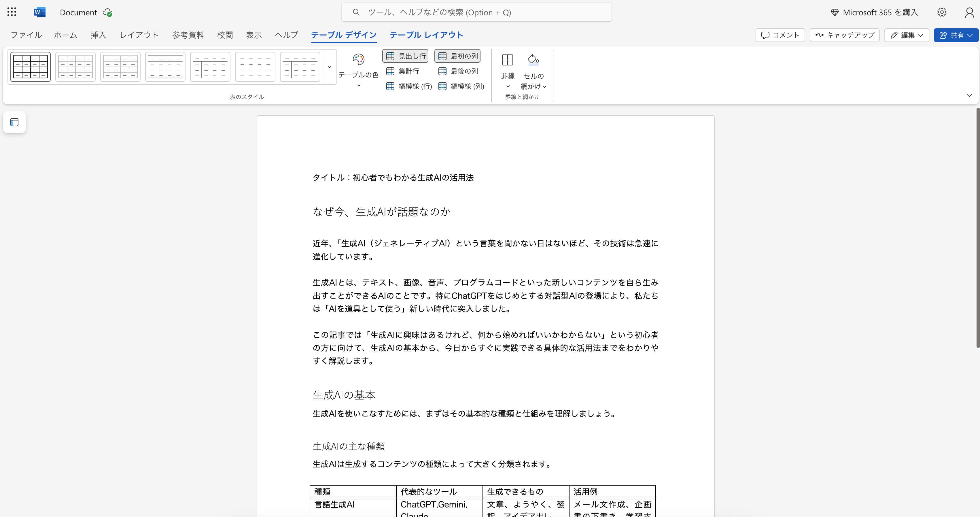Toggle 最初の列 (first column) formatting

click(x=457, y=56)
